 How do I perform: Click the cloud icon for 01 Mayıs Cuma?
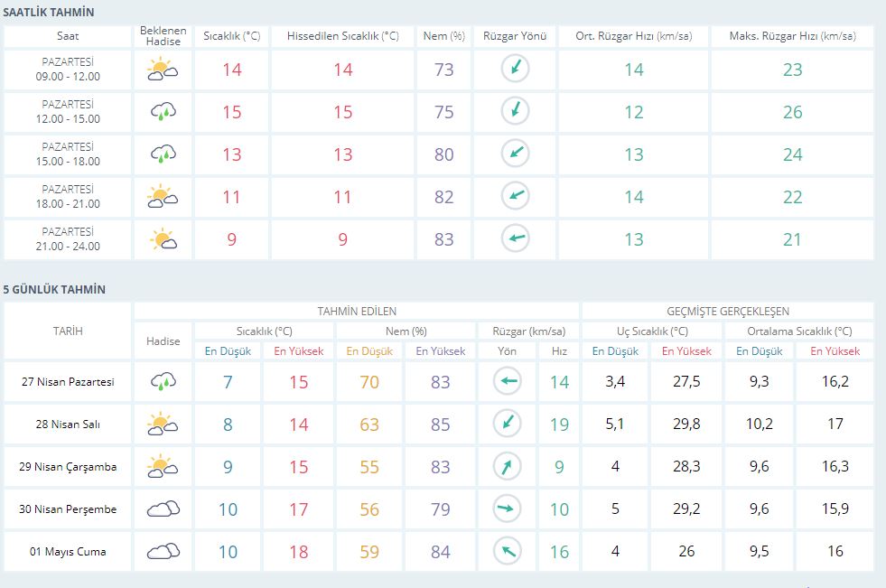click(x=163, y=551)
